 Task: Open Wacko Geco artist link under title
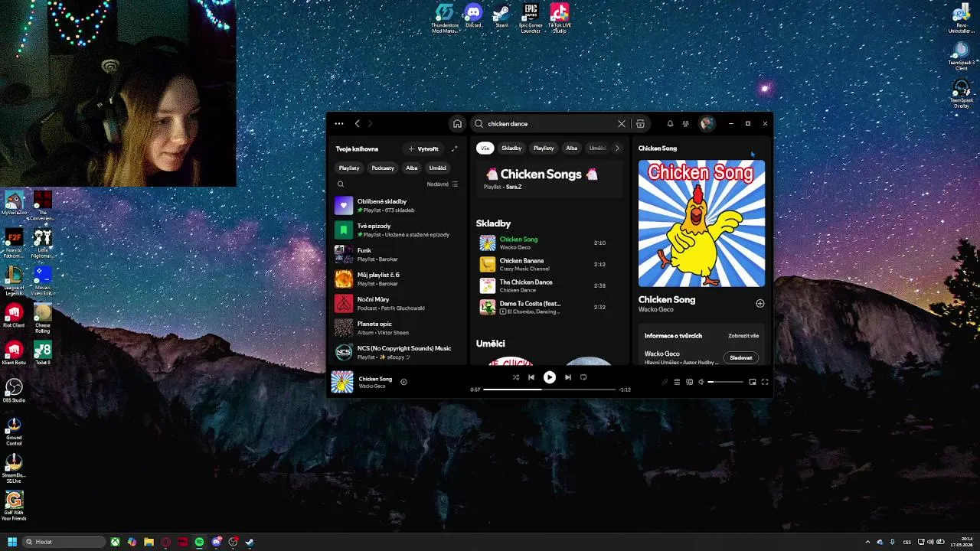(656, 310)
